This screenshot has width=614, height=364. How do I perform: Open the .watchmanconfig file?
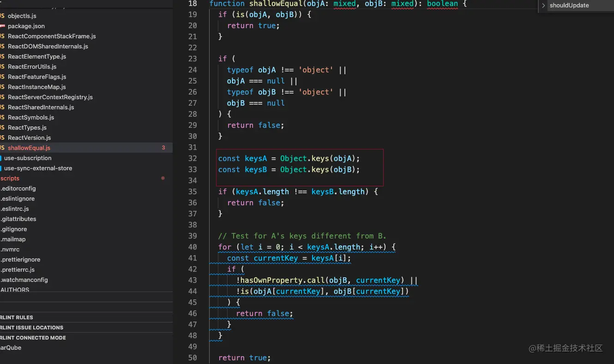[x=24, y=280]
